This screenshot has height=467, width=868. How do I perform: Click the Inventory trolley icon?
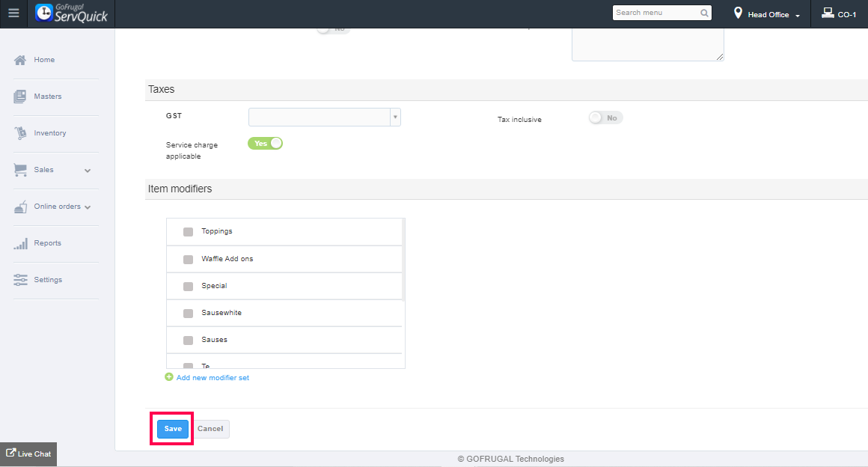click(x=20, y=133)
